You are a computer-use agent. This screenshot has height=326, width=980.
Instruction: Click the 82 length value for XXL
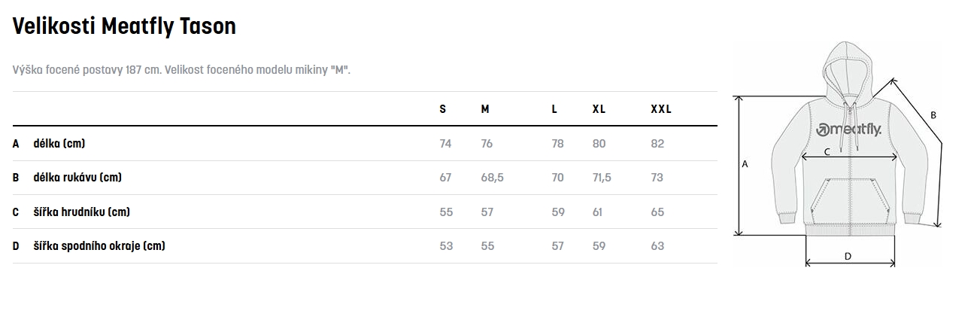(657, 143)
